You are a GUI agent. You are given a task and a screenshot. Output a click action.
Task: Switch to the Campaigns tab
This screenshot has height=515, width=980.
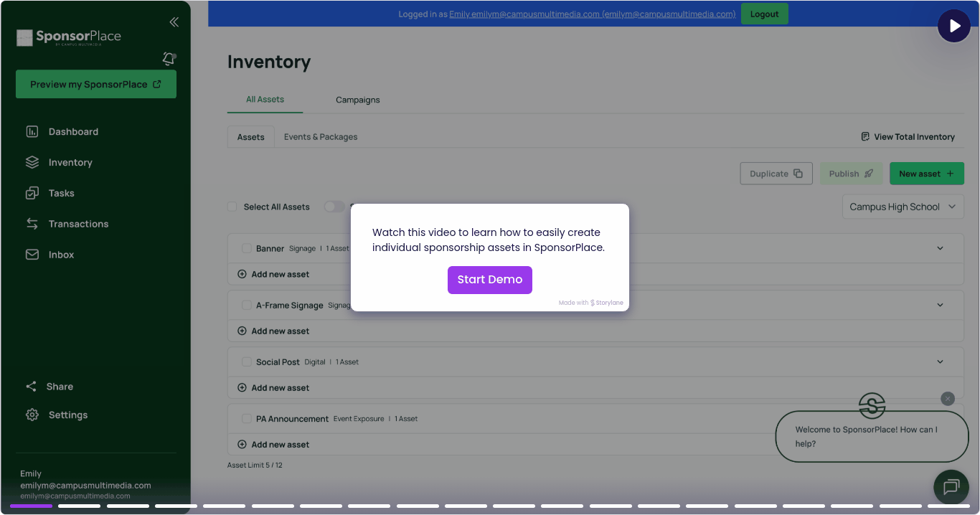(358, 100)
